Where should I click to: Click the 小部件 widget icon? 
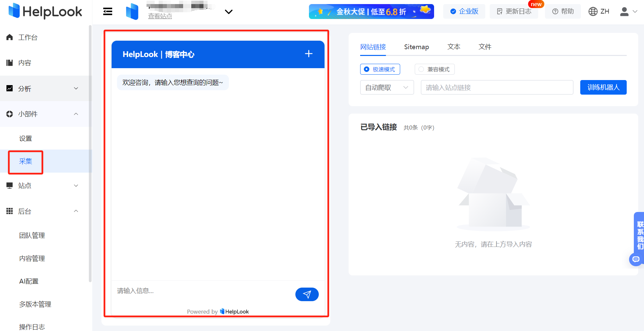point(9,114)
